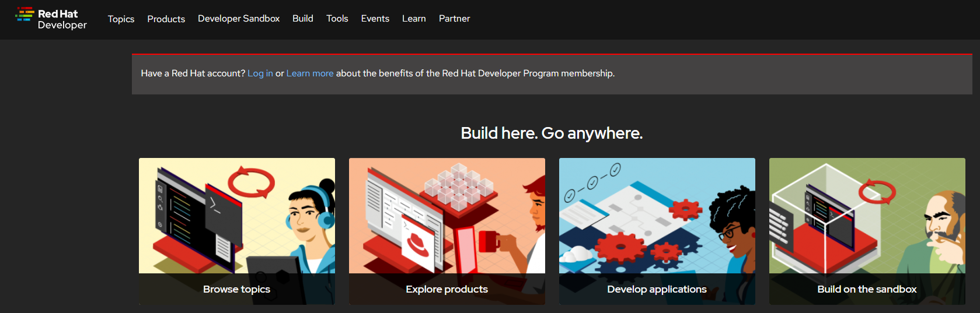Open the Topics menu
Screen dimensions: 980x313
121,19
